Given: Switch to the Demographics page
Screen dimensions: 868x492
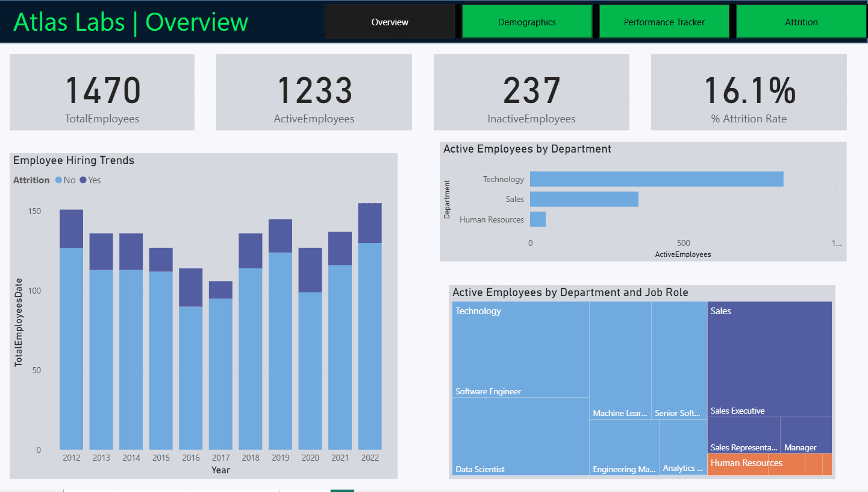Looking at the screenshot, I should 527,22.
